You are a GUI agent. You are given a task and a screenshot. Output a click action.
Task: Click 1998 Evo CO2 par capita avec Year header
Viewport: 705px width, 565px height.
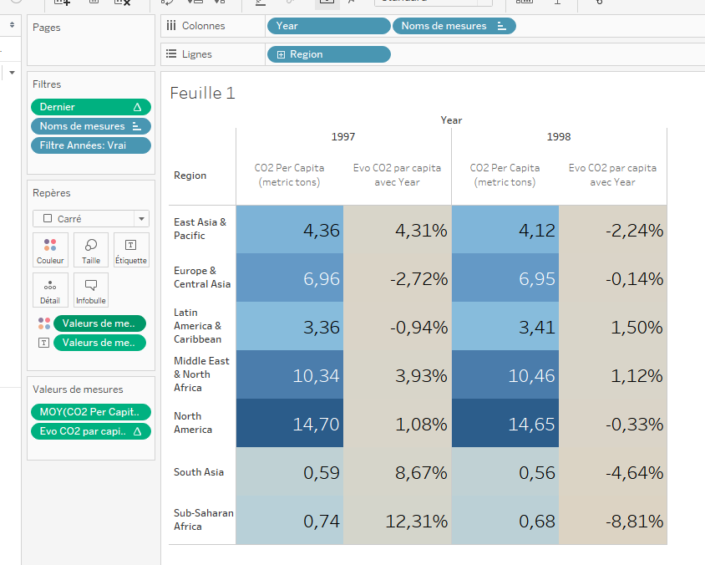point(612,175)
